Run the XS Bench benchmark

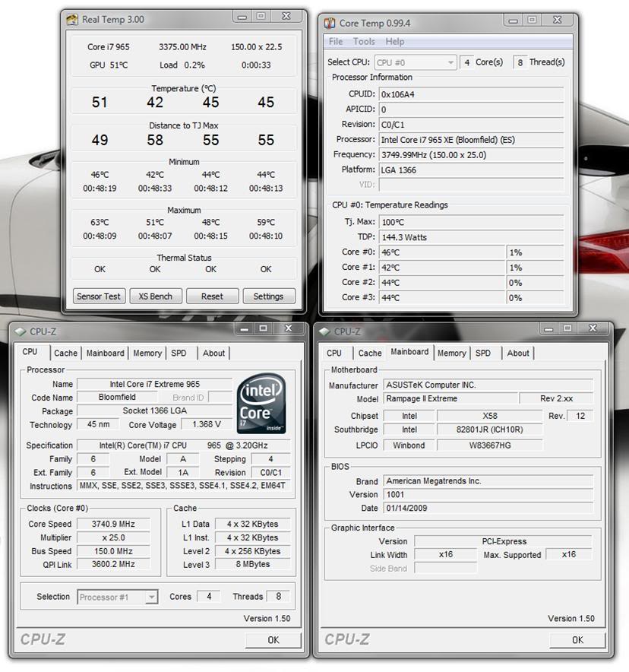(x=156, y=296)
